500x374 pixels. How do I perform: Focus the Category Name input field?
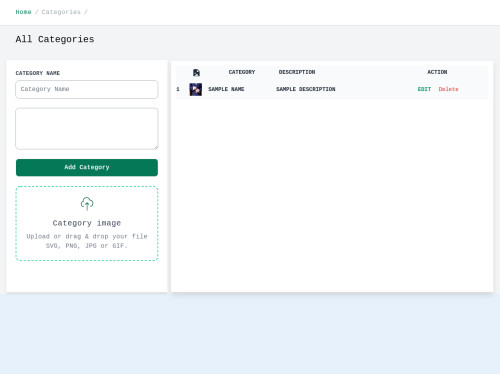click(x=87, y=89)
